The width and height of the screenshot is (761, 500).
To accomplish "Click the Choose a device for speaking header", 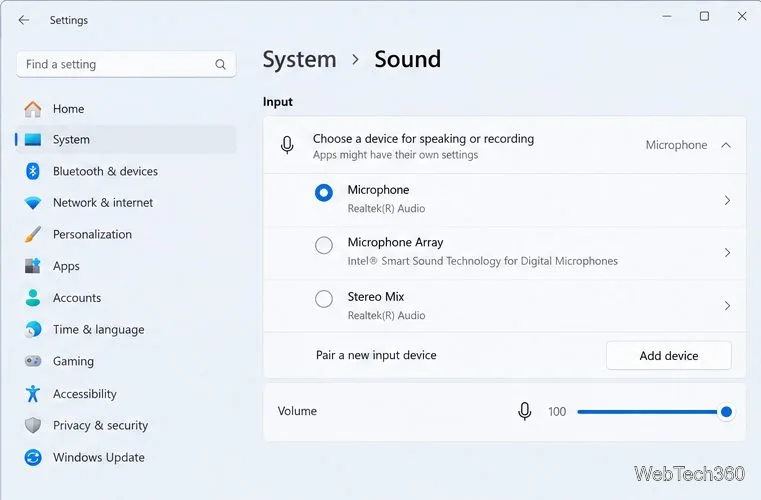I will click(504, 145).
